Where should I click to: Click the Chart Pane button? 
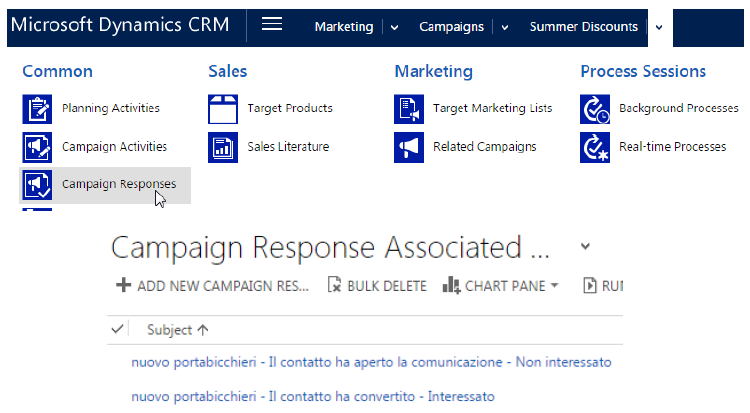click(500, 286)
